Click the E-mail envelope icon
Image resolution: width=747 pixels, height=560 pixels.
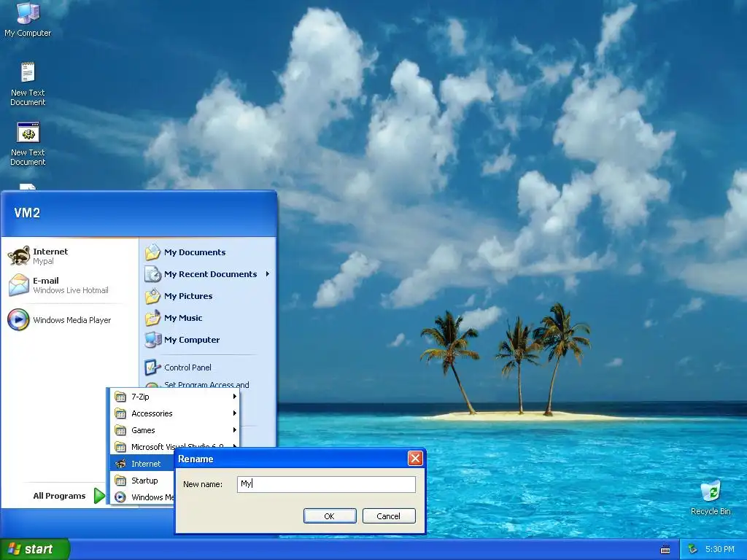[x=18, y=285]
